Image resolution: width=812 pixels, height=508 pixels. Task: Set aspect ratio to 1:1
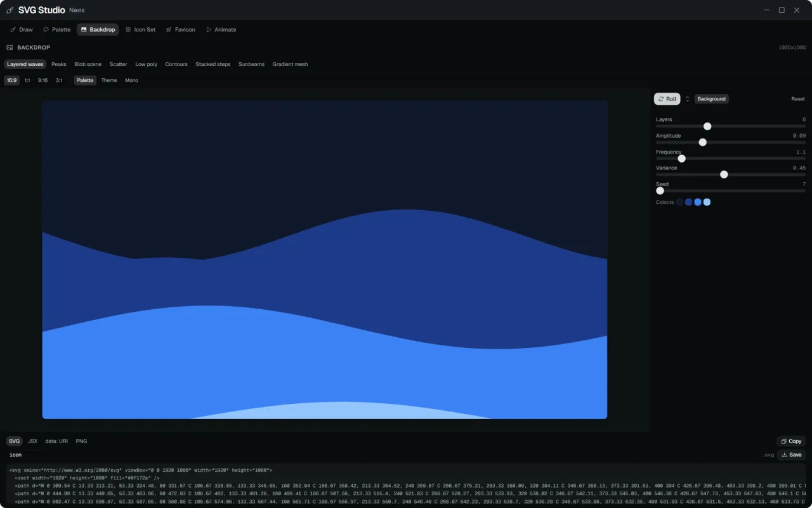tap(27, 81)
